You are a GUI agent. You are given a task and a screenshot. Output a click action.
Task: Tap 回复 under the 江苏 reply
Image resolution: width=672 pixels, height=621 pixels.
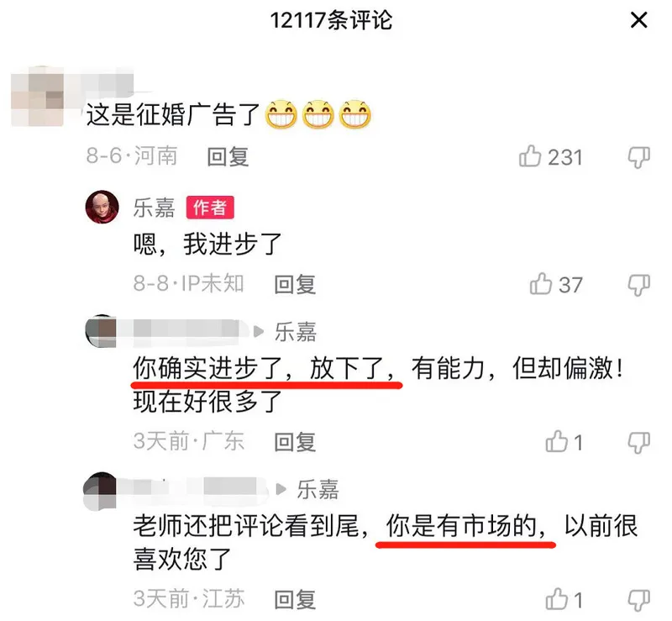[x=296, y=600]
